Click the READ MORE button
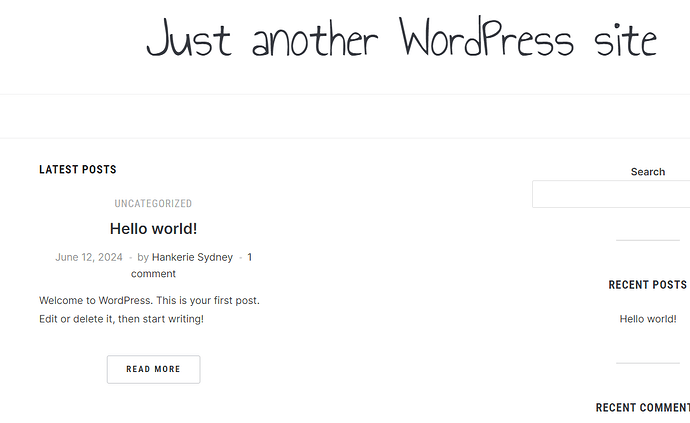This screenshot has height=423, width=690. (154, 369)
